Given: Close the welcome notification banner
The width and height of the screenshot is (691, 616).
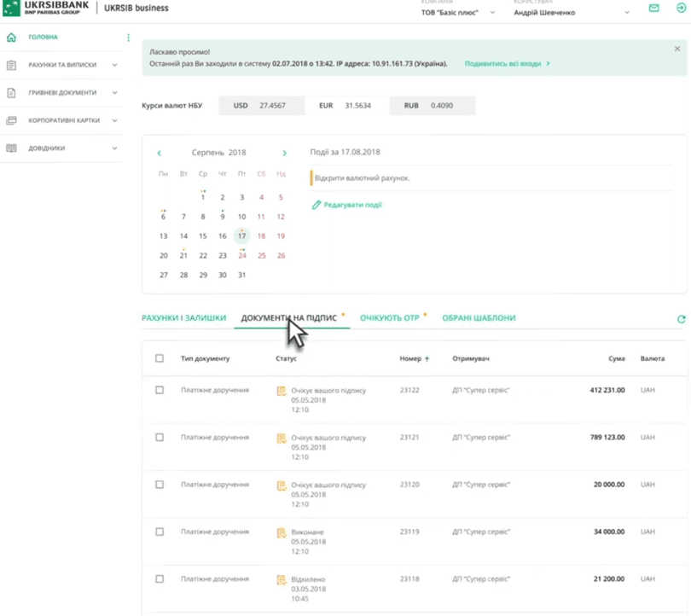Looking at the screenshot, I should pyautogui.click(x=677, y=49).
